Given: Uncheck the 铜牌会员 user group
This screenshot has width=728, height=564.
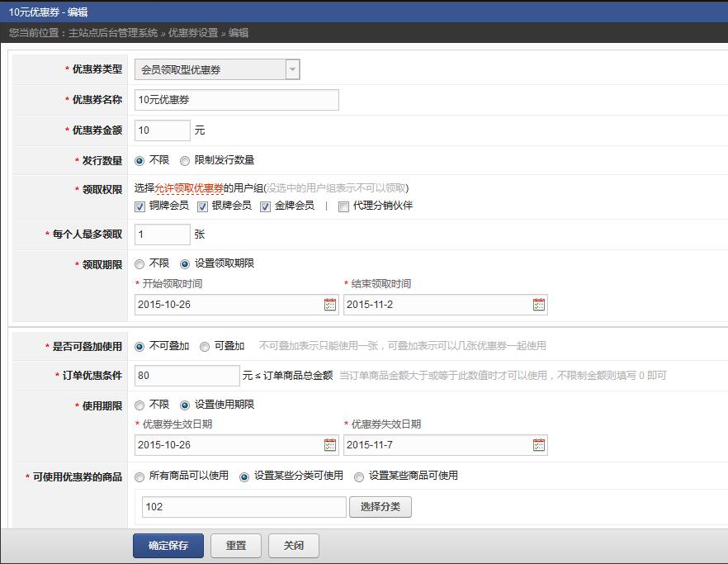Looking at the screenshot, I should coord(140,207).
